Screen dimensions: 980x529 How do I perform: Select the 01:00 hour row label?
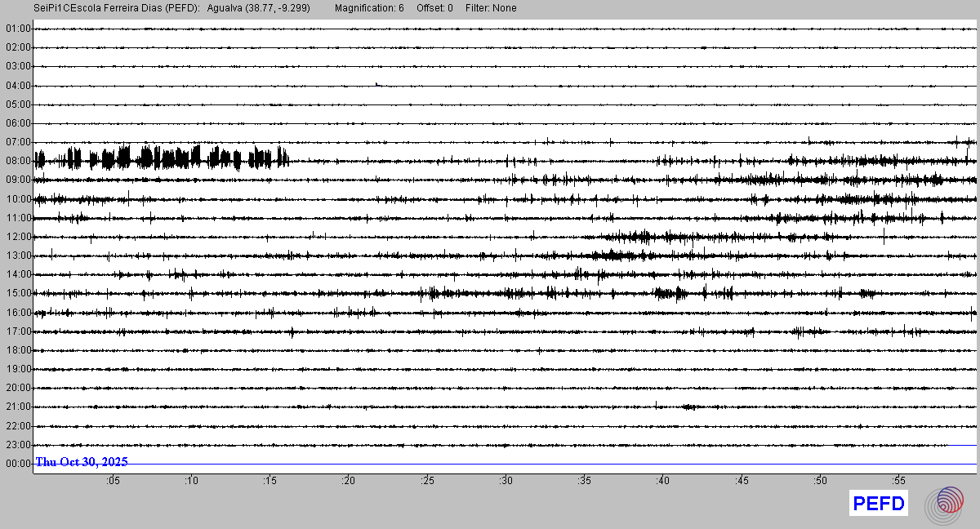[17, 29]
